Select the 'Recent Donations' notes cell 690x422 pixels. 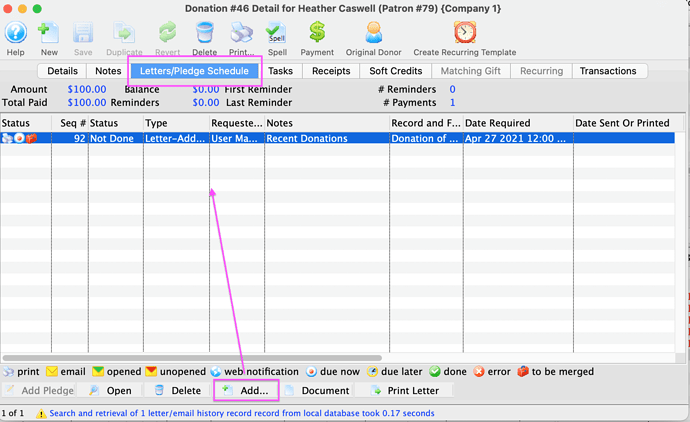click(327, 138)
